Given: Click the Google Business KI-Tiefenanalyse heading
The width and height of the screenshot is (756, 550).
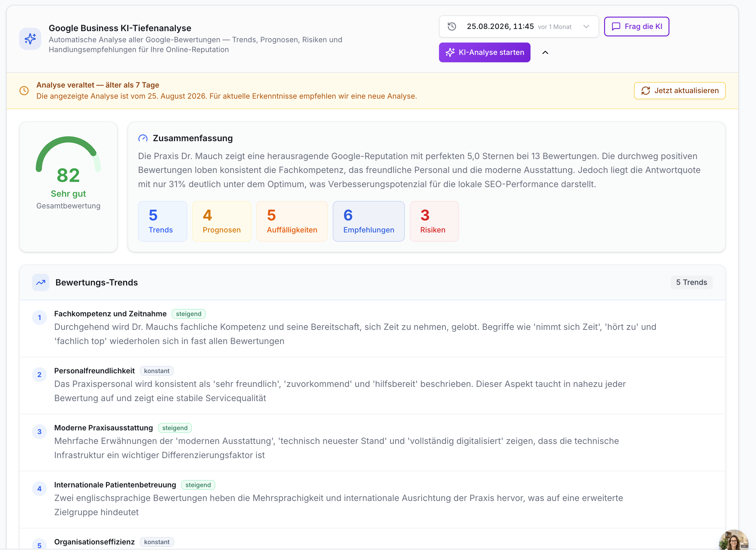Looking at the screenshot, I should (120, 28).
